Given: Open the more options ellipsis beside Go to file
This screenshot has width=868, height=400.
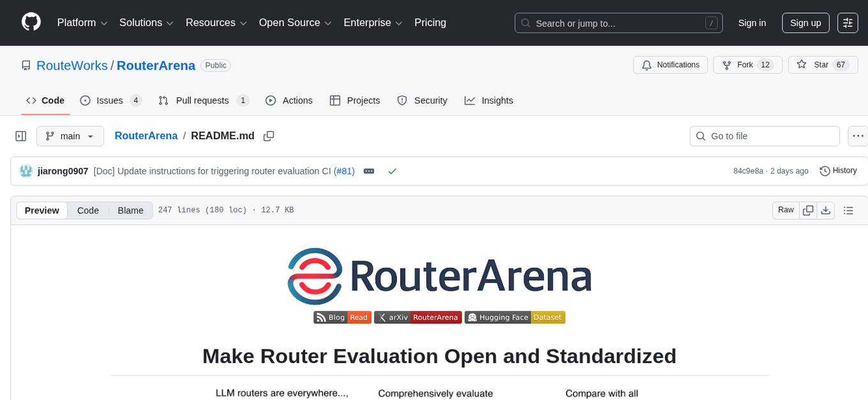Looking at the screenshot, I should [x=858, y=135].
